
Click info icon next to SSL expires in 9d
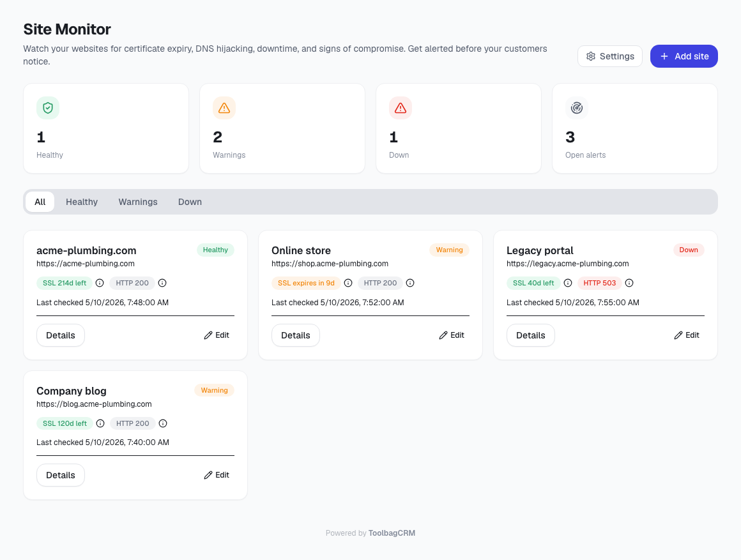point(348,283)
